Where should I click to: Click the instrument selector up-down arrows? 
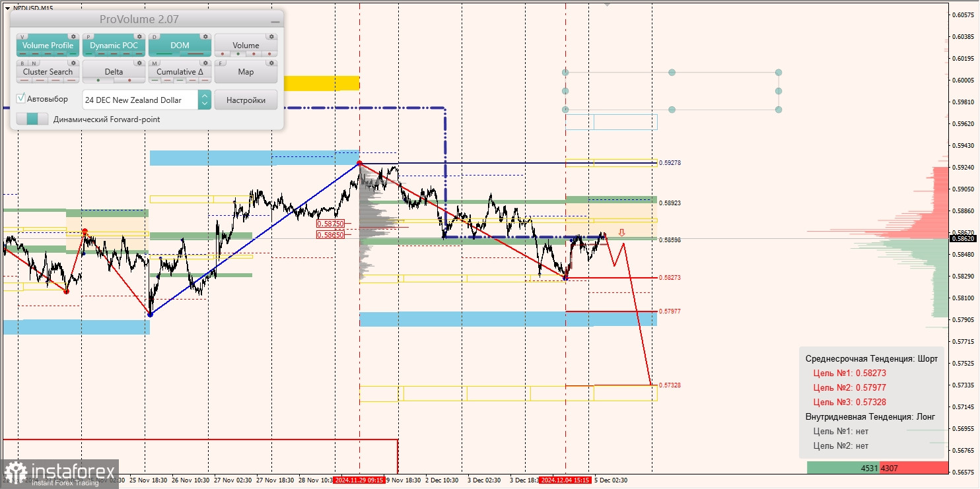205,100
